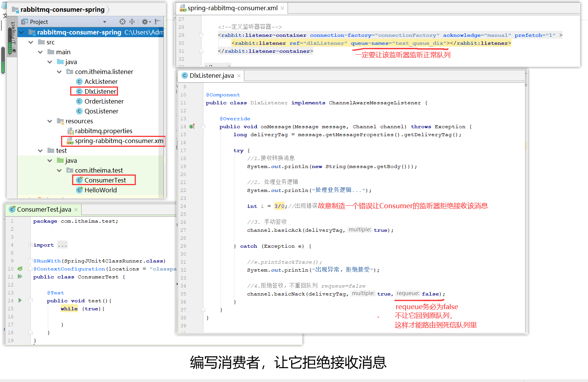Click the @Override annotation on line 13

point(235,119)
